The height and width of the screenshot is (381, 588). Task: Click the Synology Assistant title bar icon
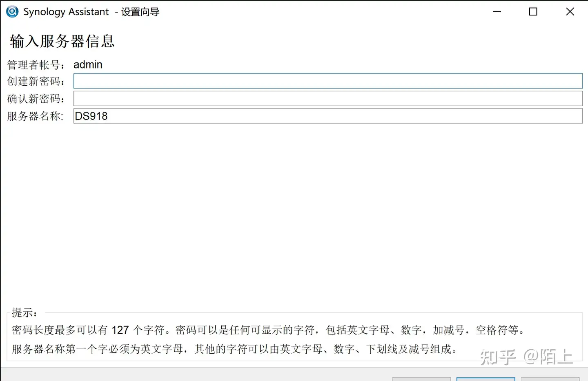(12, 11)
